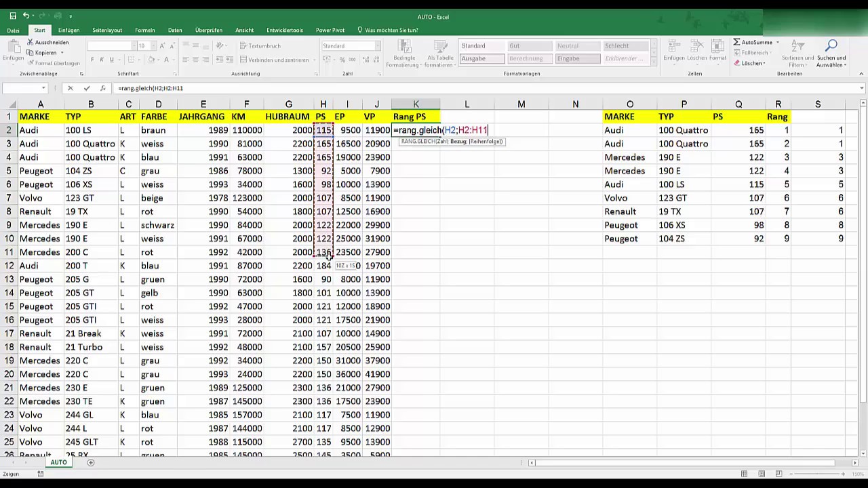Open Sortieren und Filtern menu

point(797,53)
